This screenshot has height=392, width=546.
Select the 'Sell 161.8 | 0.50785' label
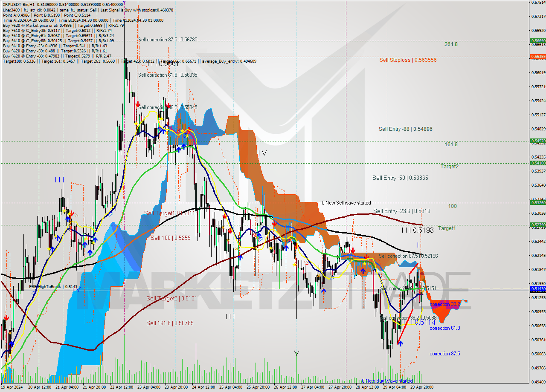click(x=170, y=323)
